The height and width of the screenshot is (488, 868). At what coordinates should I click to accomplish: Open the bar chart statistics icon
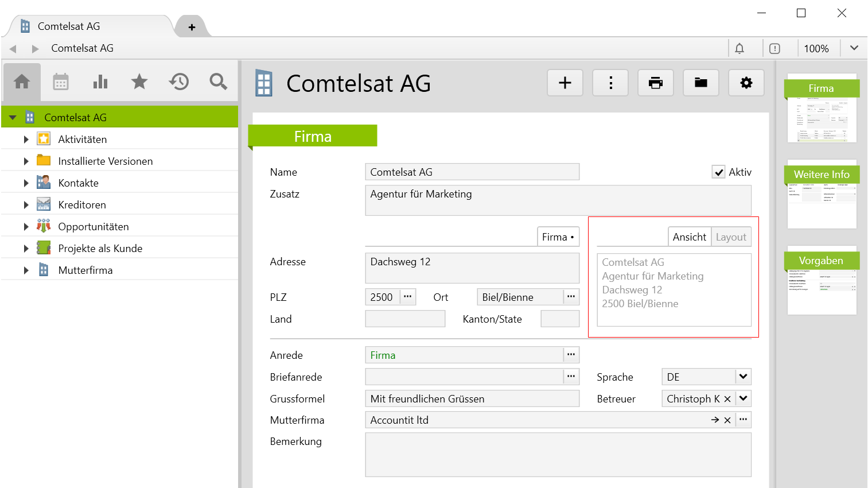[x=100, y=82]
